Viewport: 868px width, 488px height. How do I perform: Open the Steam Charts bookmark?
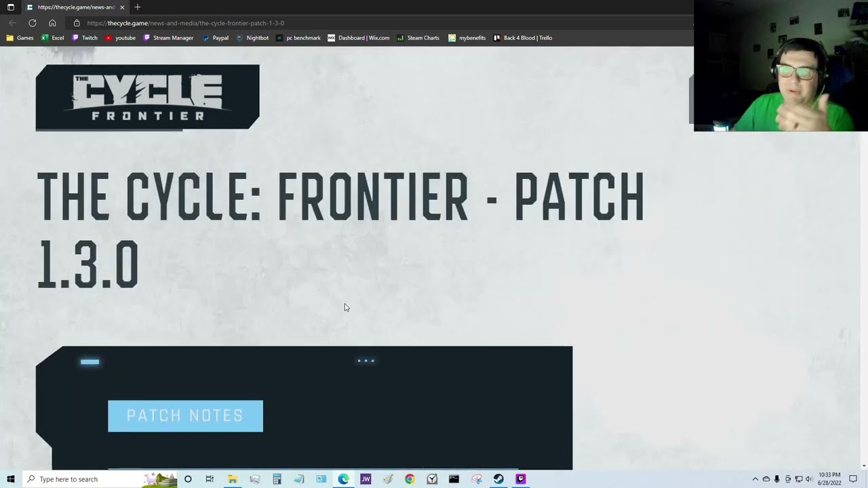pos(418,38)
